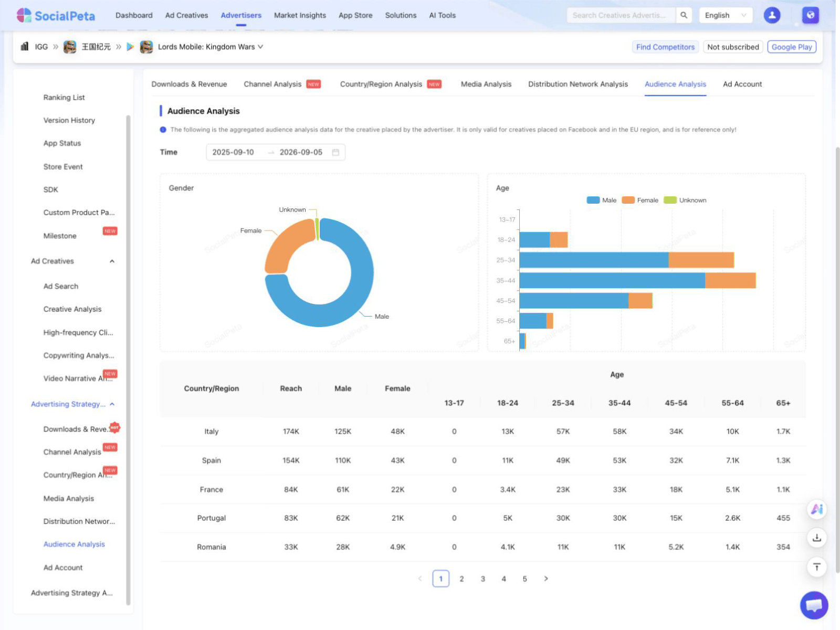Open the AI assistant floating icon
This screenshot has width=840, height=630.
point(817,509)
